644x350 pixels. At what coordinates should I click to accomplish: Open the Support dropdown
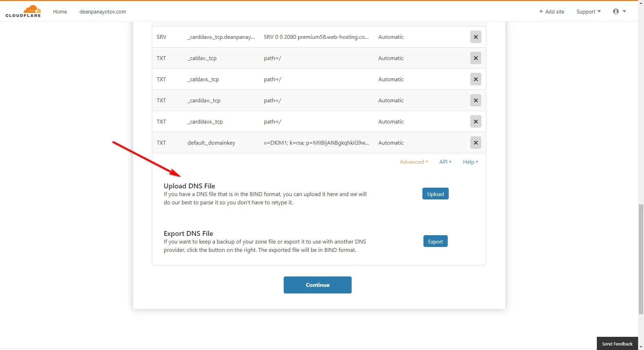coord(589,11)
